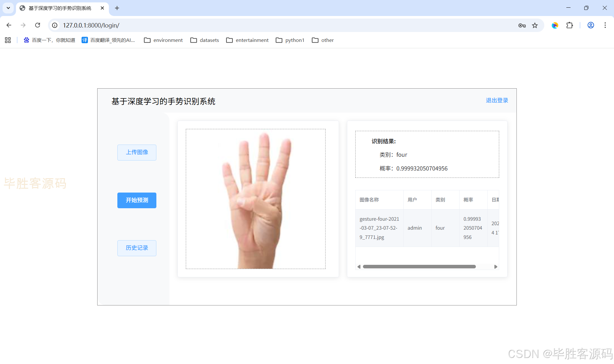Open the environment bookmarks folder

[x=163, y=40]
